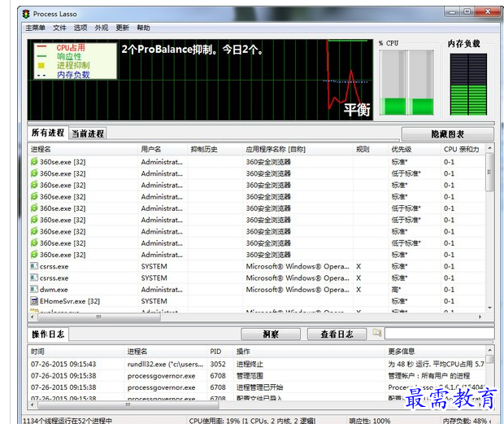Switch to the 当前进程 tab
504x424 pixels.
(x=88, y=133)
